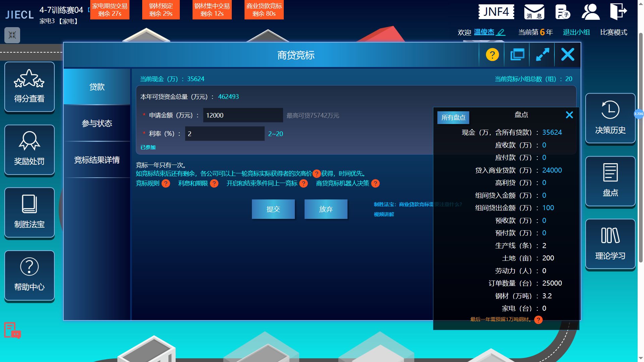
Task: Click the 提交 submit button
Action: 273,209
